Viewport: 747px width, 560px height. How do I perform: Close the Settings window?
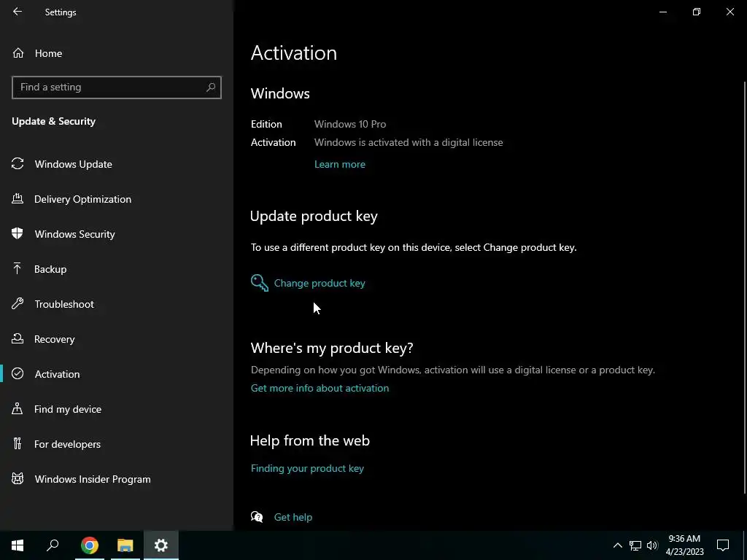pyautogui.click(x=729, y=12)
